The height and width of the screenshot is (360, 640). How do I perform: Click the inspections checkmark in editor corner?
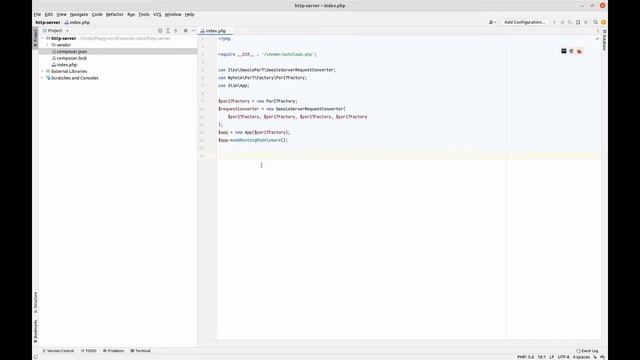pyautogui.click(x=597, y=39)
